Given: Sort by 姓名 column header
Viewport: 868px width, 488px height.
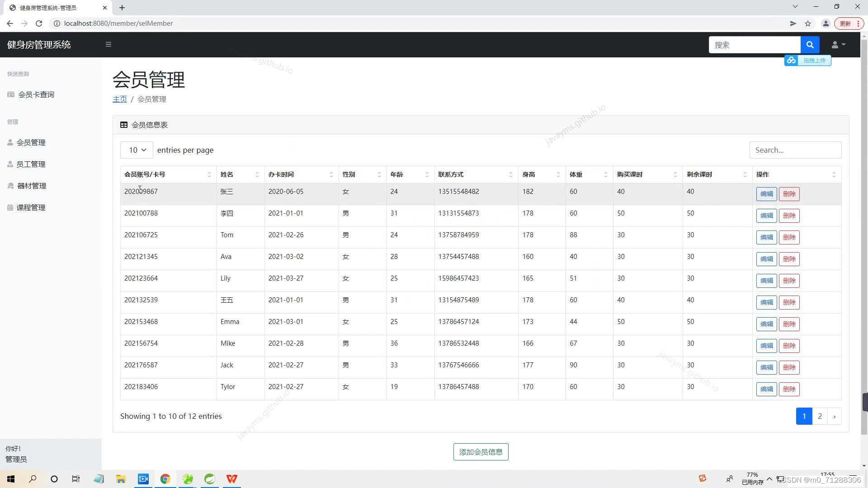Looking at the screenshot, I should click(241, 174).
